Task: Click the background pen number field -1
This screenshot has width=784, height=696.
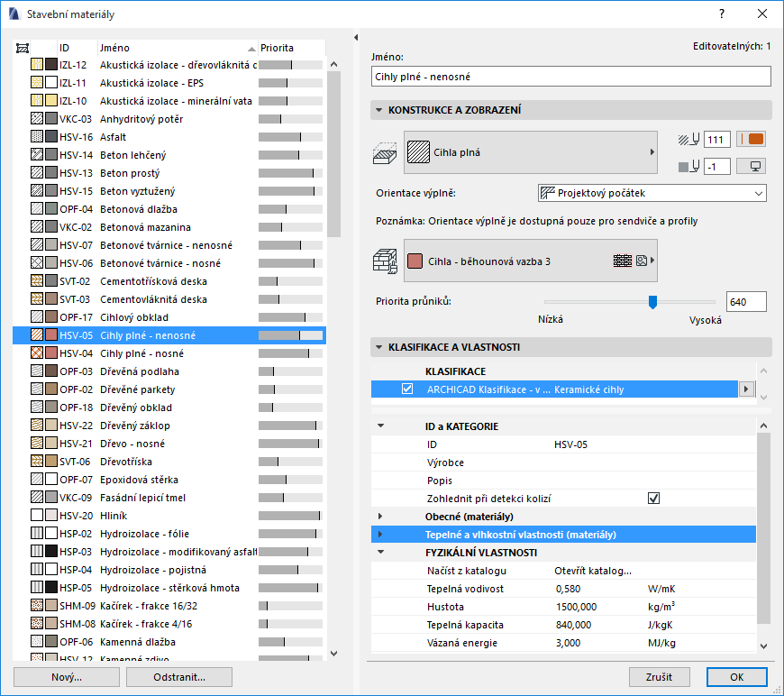Action: tap(716, 167)
